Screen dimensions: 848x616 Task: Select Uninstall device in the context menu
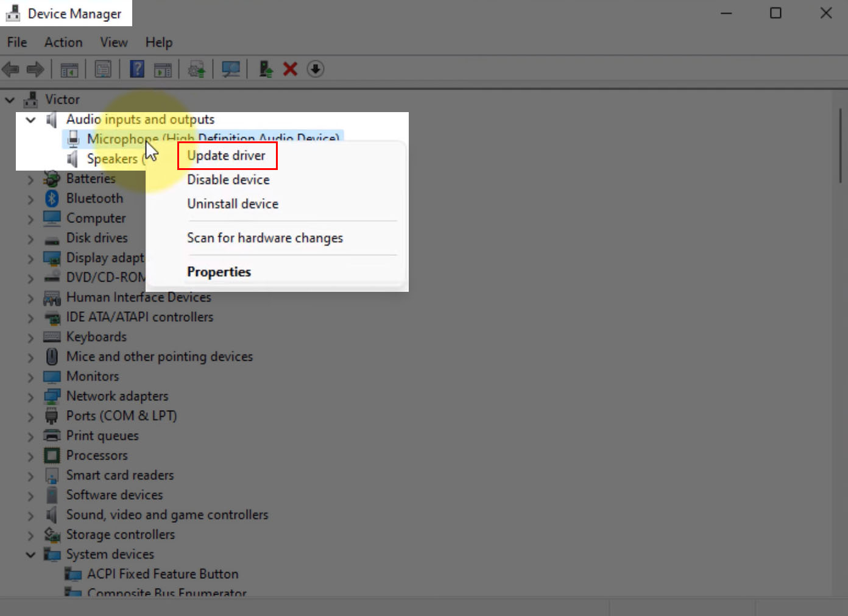tap(233, 204)
